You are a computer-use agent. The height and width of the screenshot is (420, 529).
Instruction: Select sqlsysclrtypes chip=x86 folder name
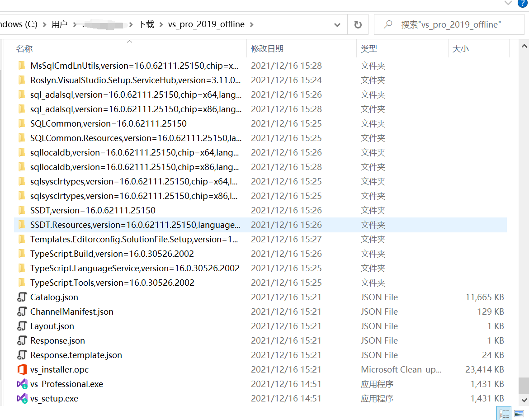pyautogui.click(x=133, y=196)
